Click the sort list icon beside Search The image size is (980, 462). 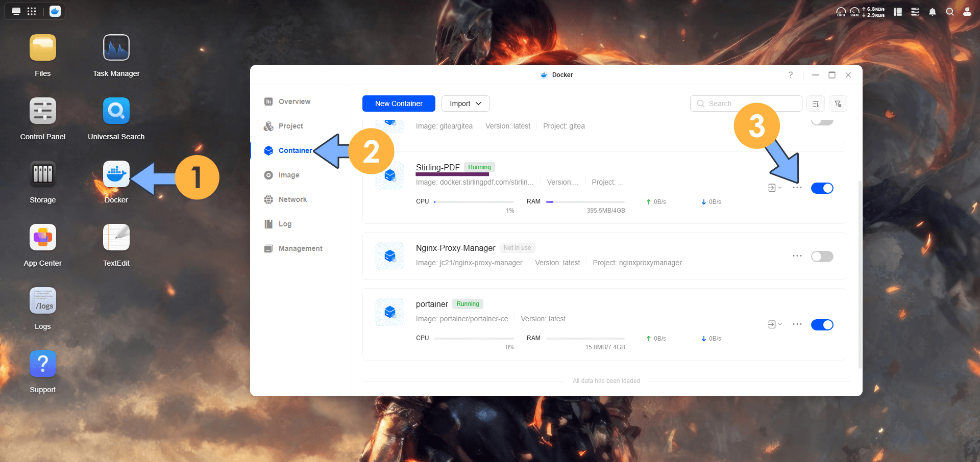click(816, 104)
